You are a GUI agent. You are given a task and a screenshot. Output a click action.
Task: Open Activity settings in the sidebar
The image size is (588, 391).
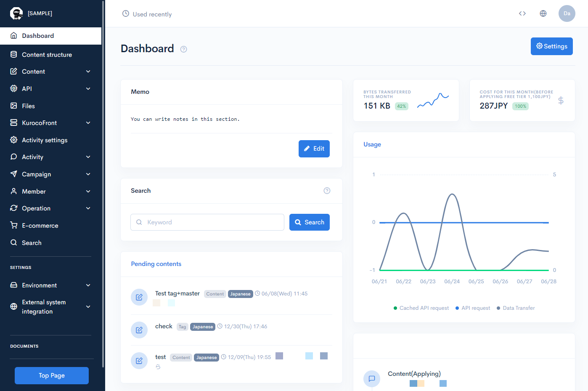pyautogui.click(x=50, y=140)
